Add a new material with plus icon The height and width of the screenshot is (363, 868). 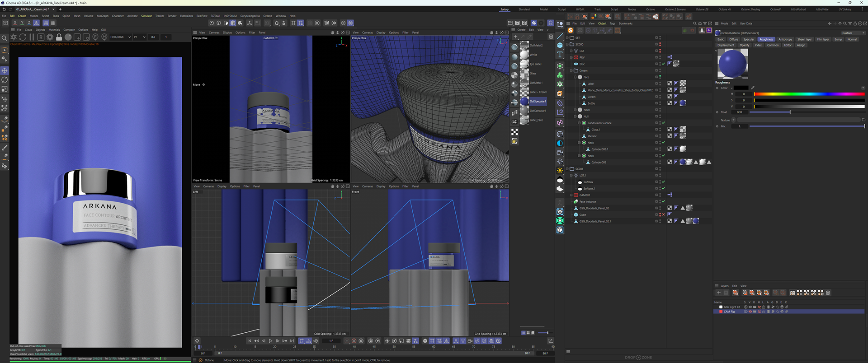[x=515, y=37]
